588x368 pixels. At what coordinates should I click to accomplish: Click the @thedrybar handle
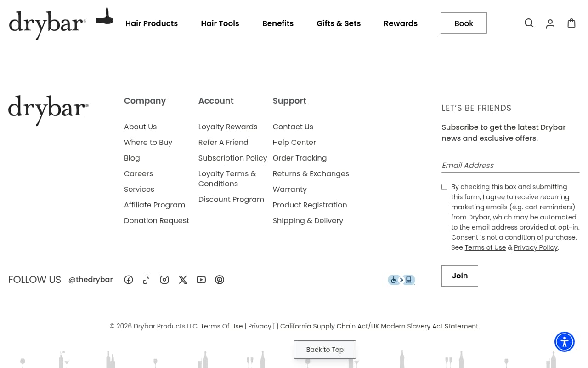90,280
